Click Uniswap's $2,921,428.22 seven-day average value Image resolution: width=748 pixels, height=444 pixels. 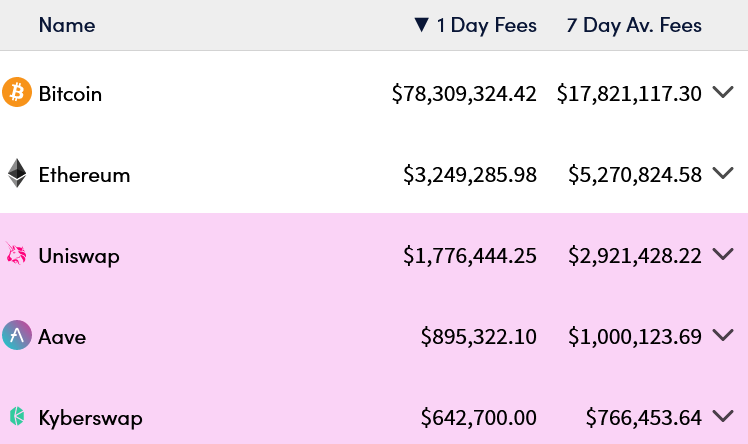[x=634, y=256]
